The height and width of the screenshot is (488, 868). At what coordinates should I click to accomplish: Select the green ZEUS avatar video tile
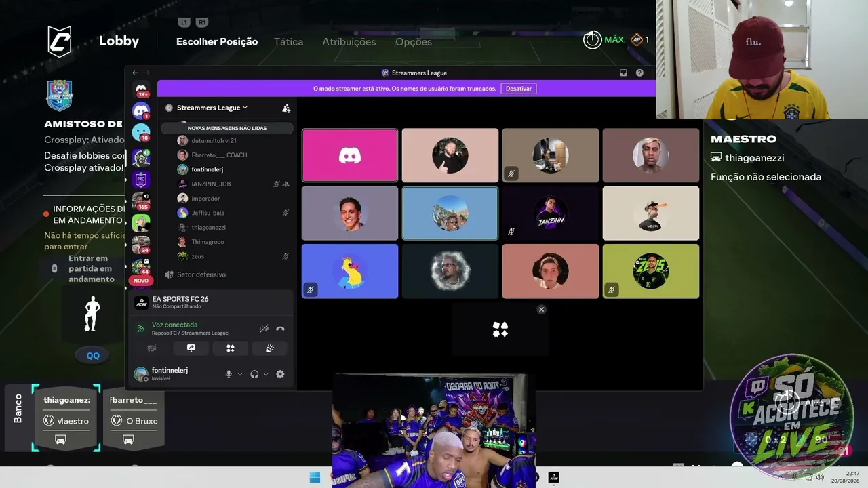(x=651, y=271)
